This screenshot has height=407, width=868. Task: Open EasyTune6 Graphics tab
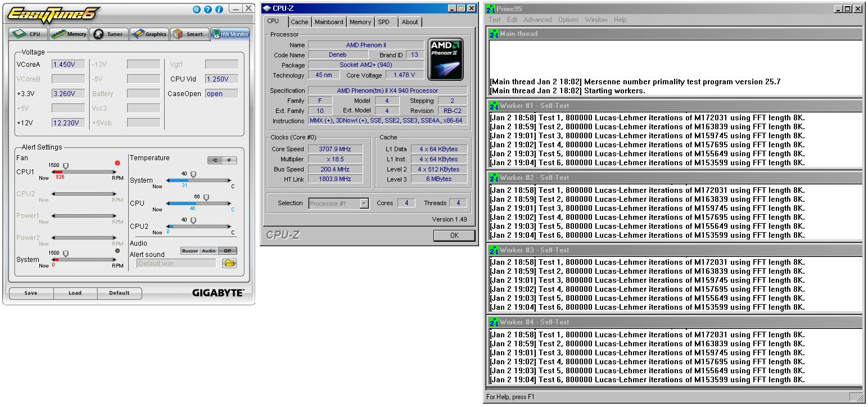click(x=150, y=34)
